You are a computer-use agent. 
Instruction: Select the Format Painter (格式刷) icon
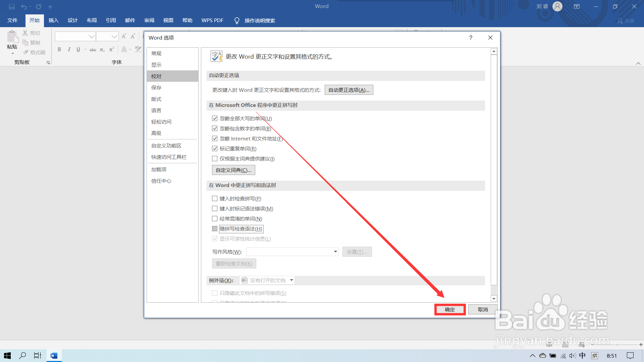[25, 52]
